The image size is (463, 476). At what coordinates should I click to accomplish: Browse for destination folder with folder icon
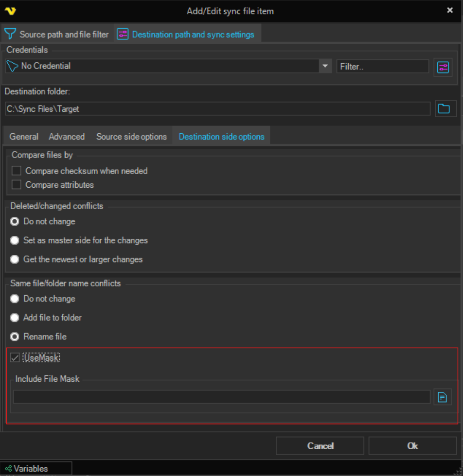tap(443, 109)
